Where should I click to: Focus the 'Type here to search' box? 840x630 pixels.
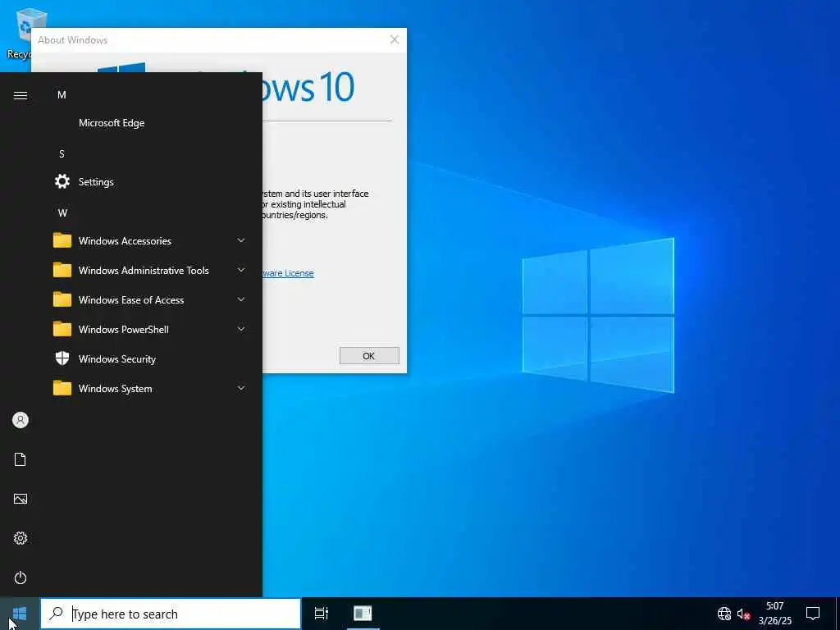tap(171, 614)
